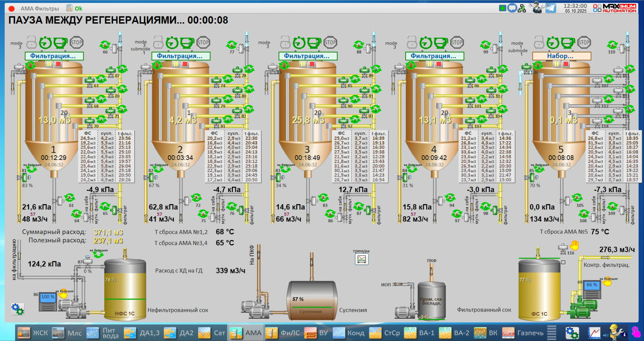Image resolution: width=644 pixels, height=341 pixels.
Task: Click the Набор status label of filter 5
Action: pyautogui.click(x=561, y=56)
